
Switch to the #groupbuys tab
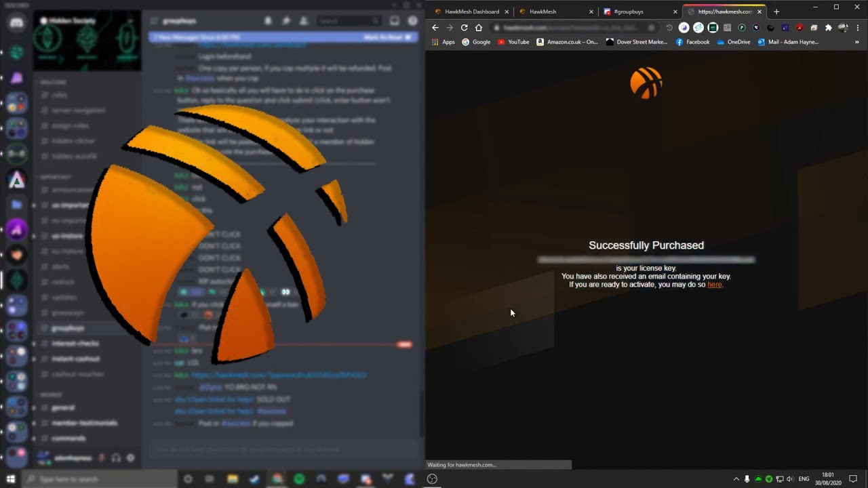click(640, 12)
